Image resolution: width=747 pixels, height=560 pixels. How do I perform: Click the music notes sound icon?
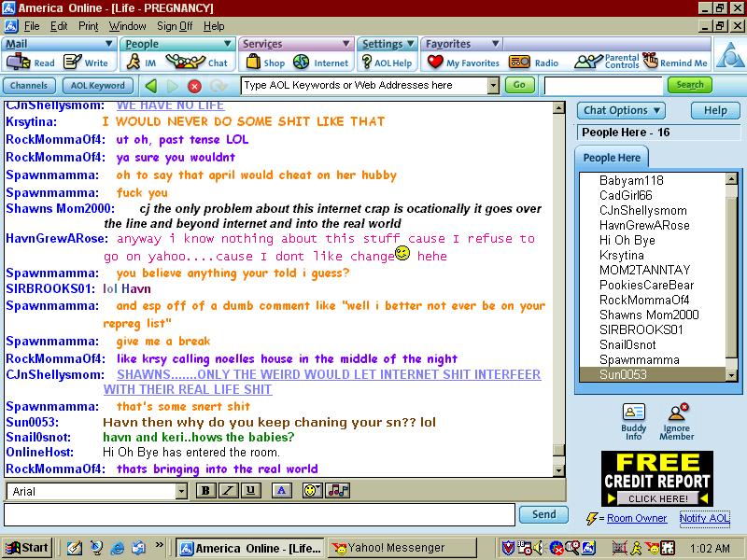(338, 491)
